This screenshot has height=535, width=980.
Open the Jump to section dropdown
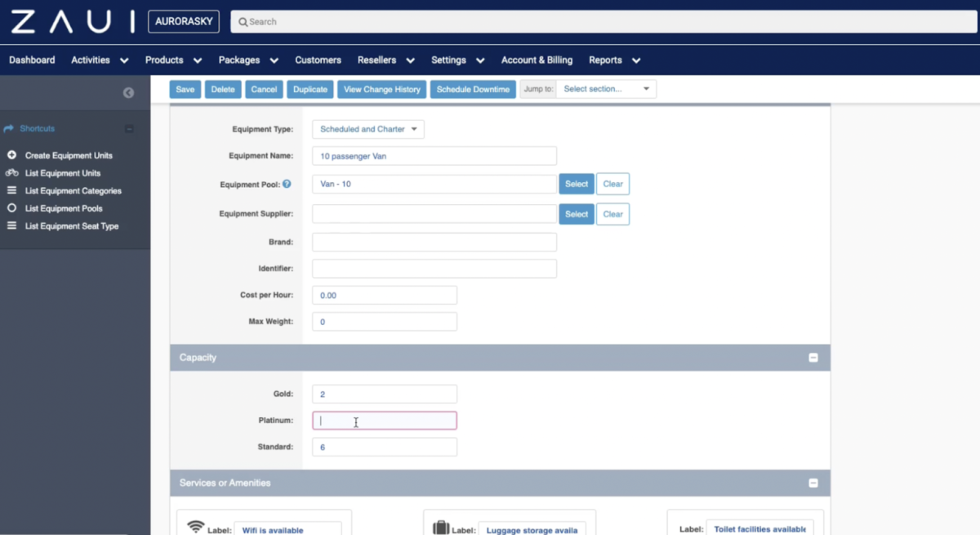[606, 89]
